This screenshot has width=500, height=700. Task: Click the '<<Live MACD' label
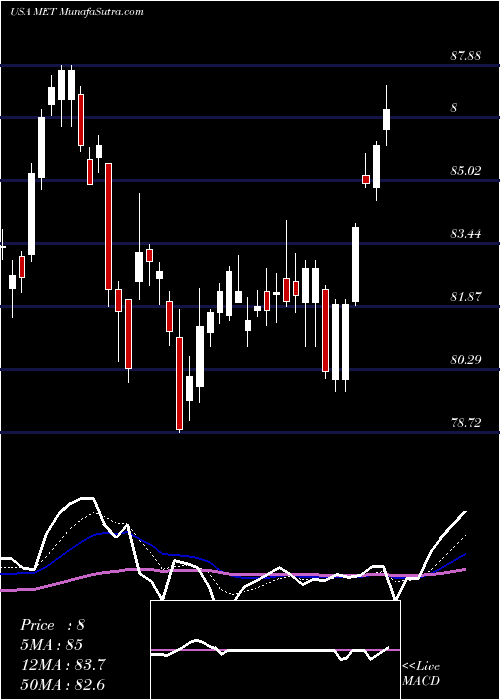[421, 673]
